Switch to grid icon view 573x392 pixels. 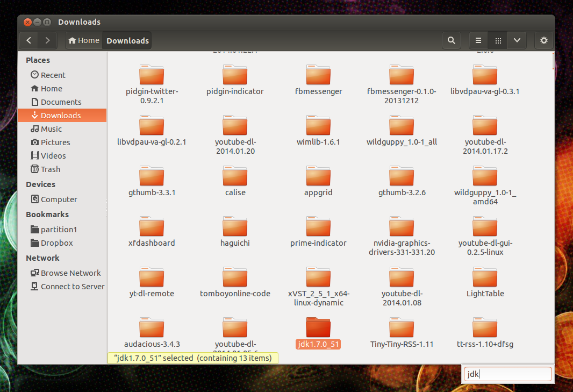click(x=497, y=40)
